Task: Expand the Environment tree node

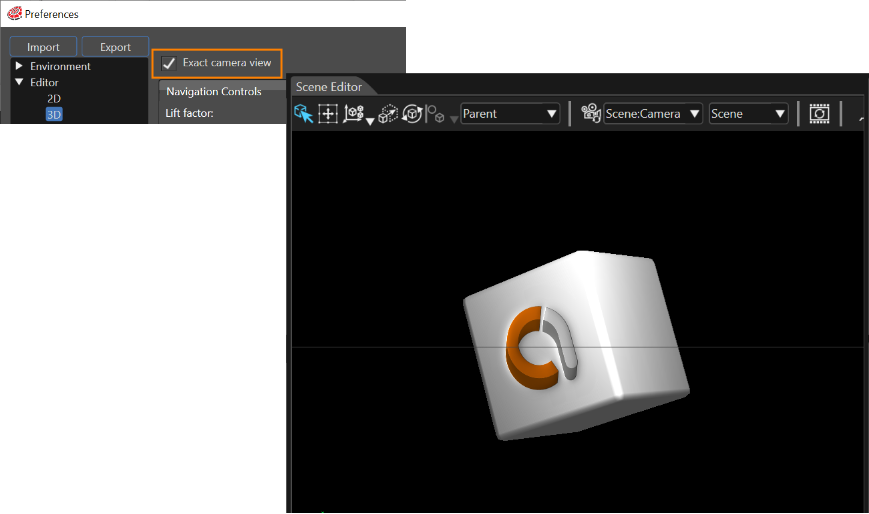Action: 19,66
